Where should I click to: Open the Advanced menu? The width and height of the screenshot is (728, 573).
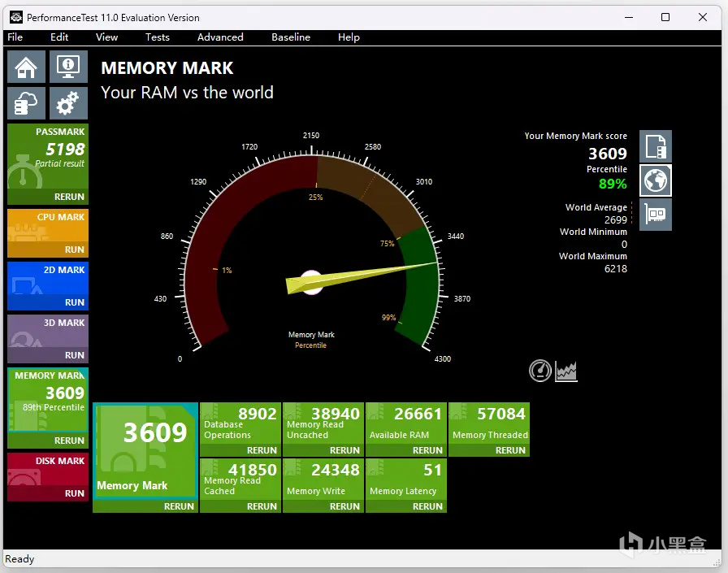pos(220,37)
